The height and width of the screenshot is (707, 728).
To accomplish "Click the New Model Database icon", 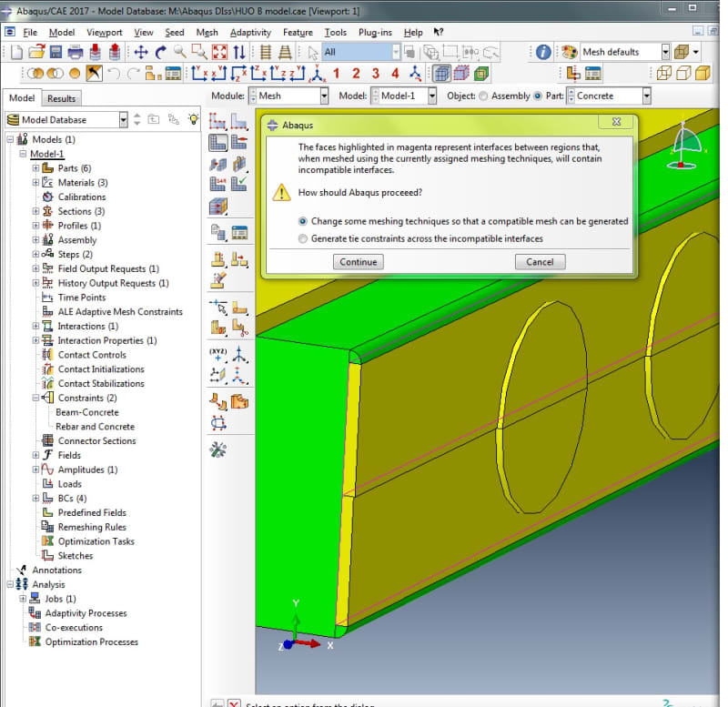I will click(16, 52).
